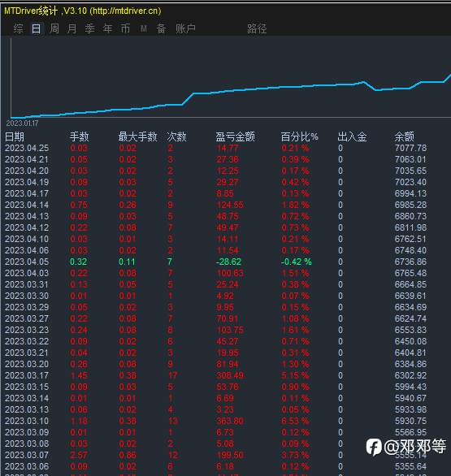Click profit 199.50 in the 2023.03.07 row
Viewport: 451px width, 476px height.
tap(230, 455)
